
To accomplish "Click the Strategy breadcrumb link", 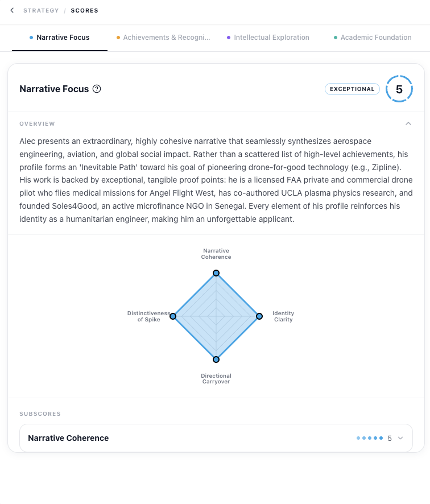I will pyautogui.click(x=41, y=11).
